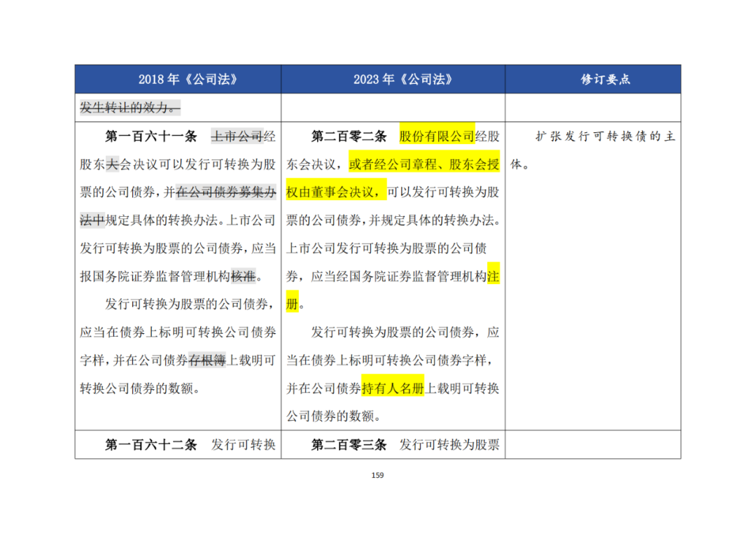The height and width of the screenshot is (534, 756).
Task: Click the line '票的公司债券,并规定具体的转换办法。'
Action: pos(393,220)
